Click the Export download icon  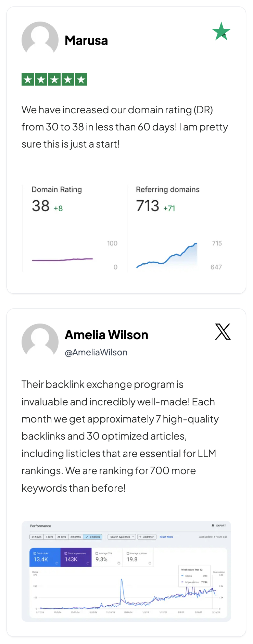point(213,525)
